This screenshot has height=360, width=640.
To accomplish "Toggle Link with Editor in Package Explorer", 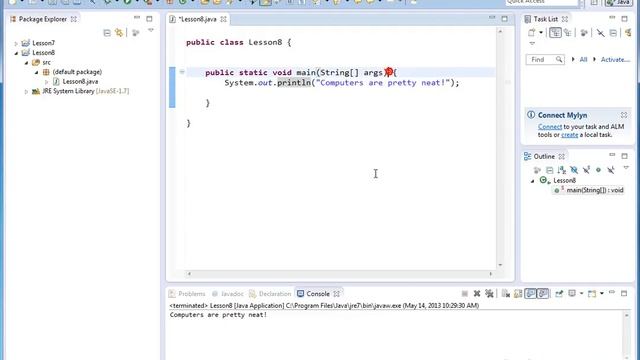I will (x=119, y=33).
